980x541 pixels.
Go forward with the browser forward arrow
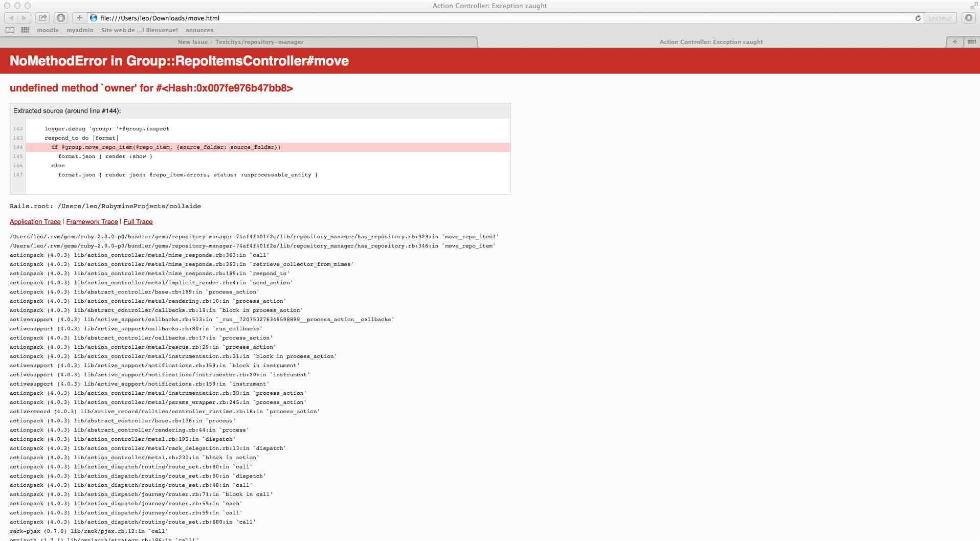(24, 18)
